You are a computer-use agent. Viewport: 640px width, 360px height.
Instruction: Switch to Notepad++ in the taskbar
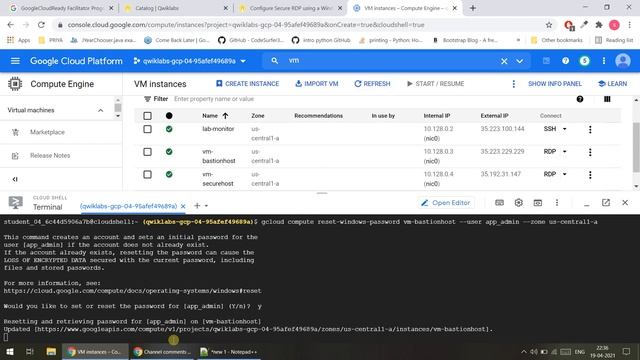tap(229, 351)
